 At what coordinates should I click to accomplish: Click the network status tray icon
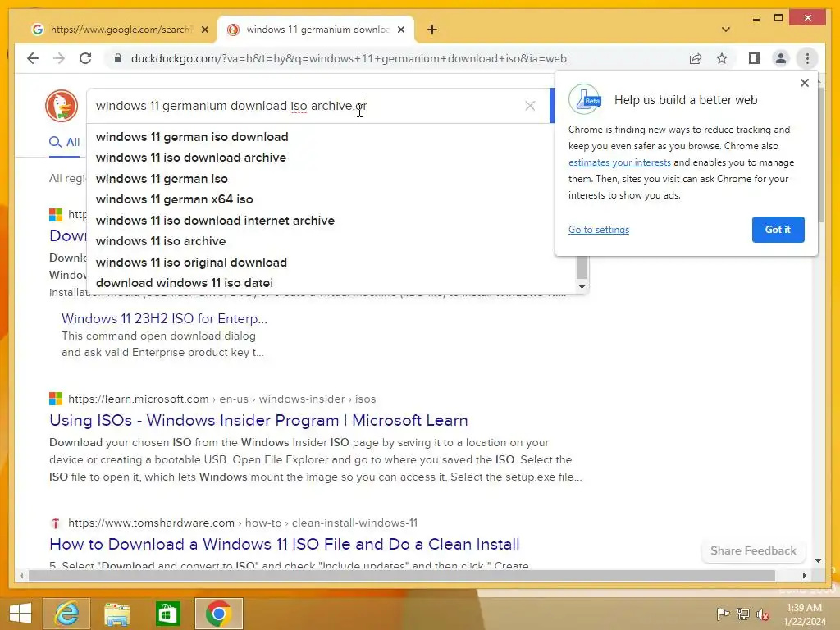point(743,614)
